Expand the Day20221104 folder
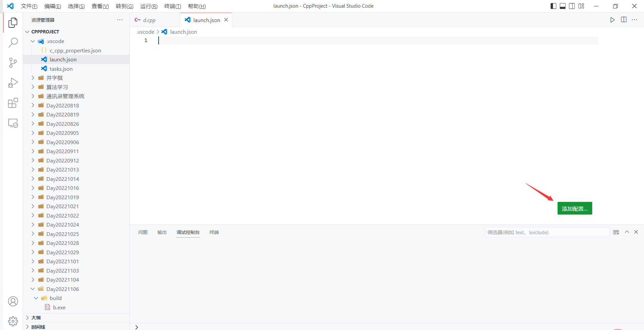Screen dimensions: 644x330 (x=76, y=280)
